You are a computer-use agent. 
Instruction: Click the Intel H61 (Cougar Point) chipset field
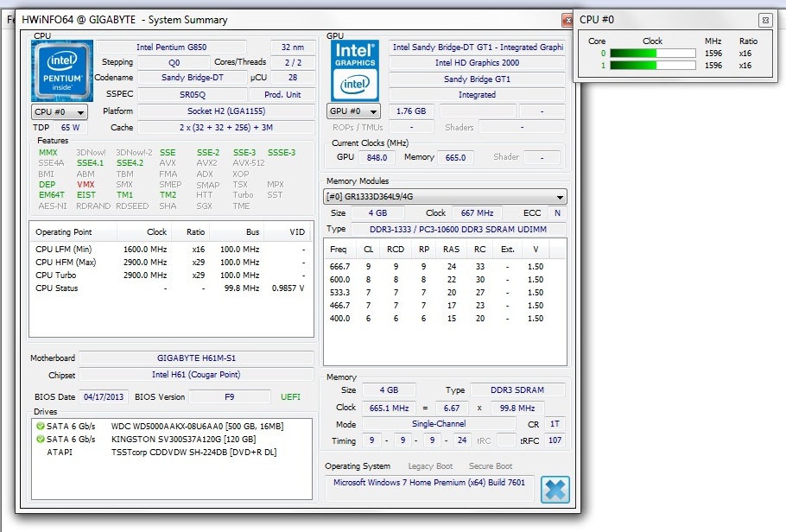(197, 375)
